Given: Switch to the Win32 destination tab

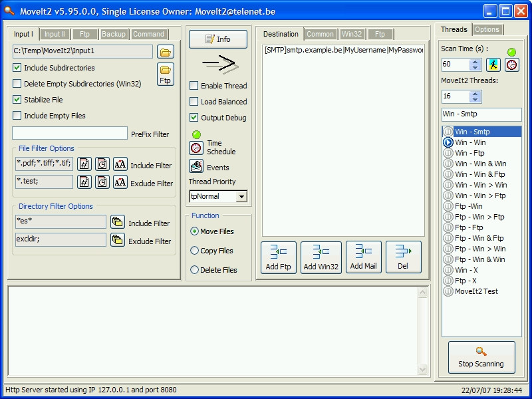Looking at the screenshot, I should click(352, 34).
